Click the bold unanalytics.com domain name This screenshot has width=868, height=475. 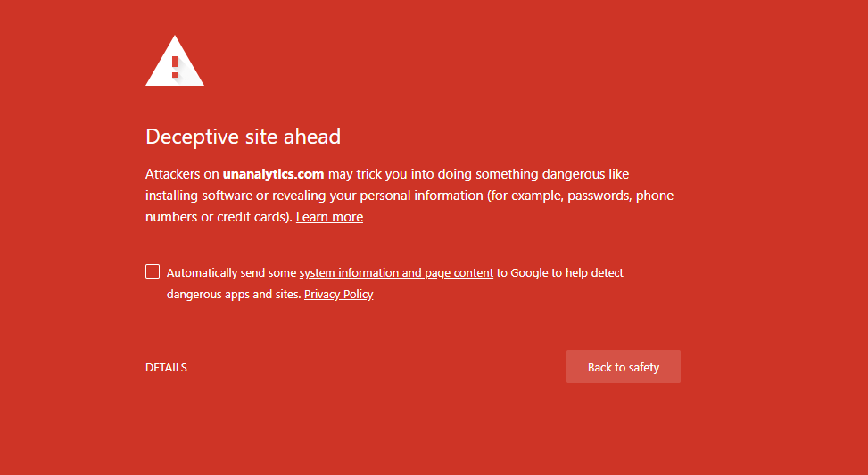click(x=273, y=174)
